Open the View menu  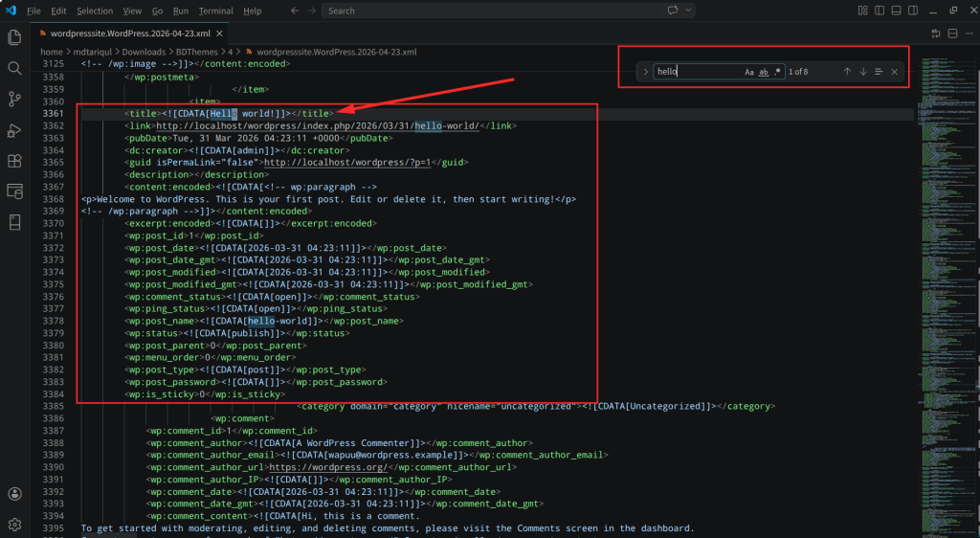132,11
